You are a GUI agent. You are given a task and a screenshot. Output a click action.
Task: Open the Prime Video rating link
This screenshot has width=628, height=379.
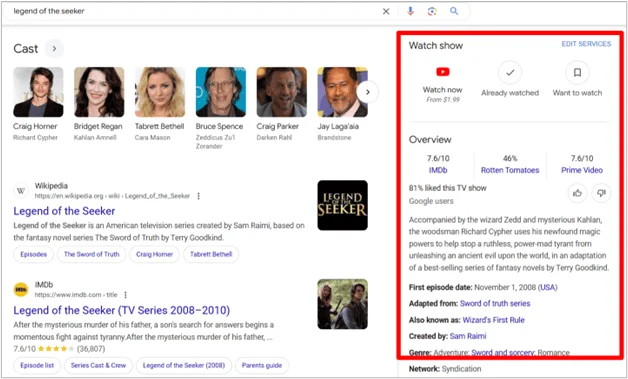582,170
